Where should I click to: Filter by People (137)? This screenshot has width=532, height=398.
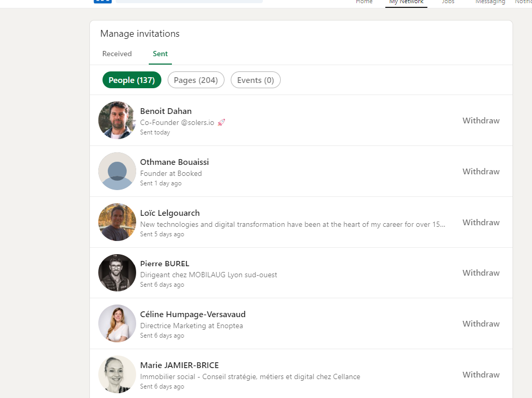tap(131, 80)
